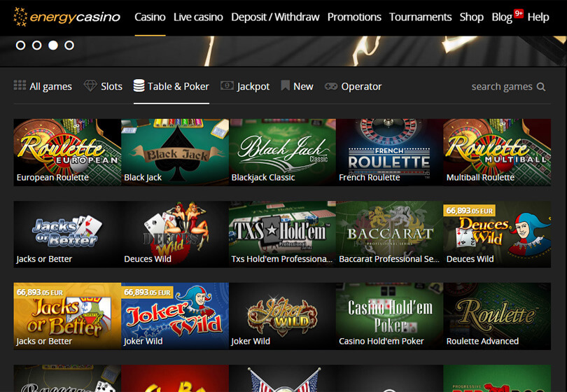Click the Slots diamond icon
This screenshot has height=392, width=567.
coord(90,86)
